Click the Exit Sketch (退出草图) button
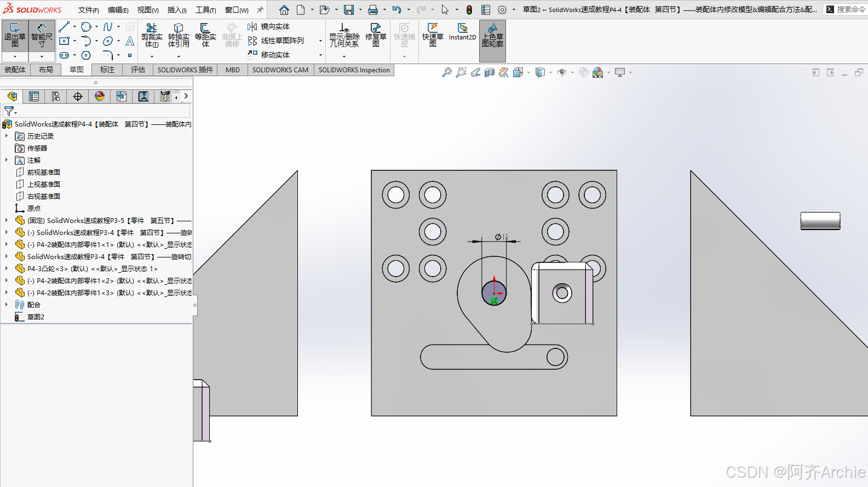Image resolution: width=868 pixels, height=487 pixels. click(x=15, y=35)
